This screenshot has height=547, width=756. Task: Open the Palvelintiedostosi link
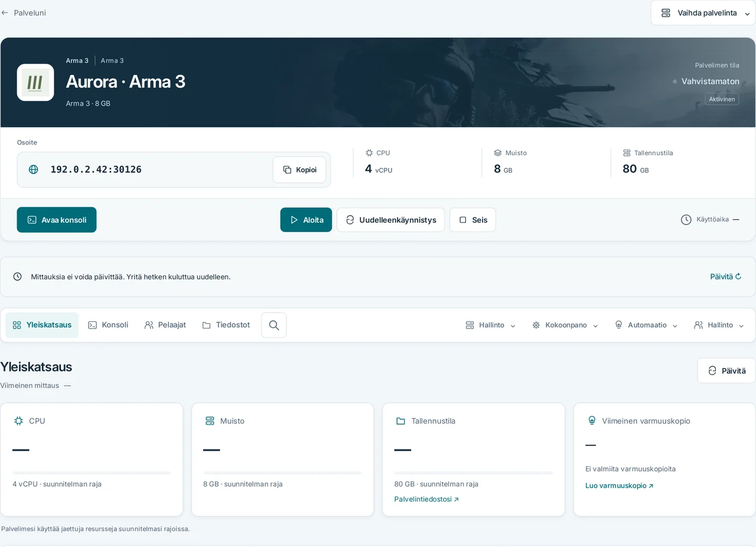(x=426, y=499)
